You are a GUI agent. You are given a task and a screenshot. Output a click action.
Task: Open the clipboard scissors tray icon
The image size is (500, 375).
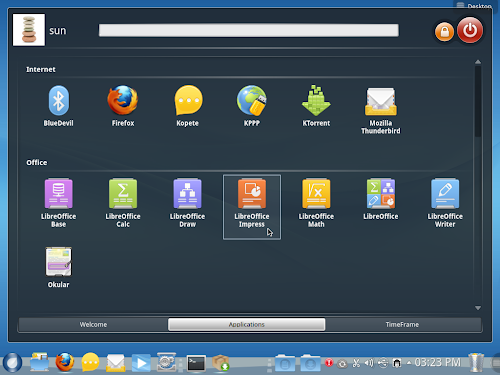point(356,363)
